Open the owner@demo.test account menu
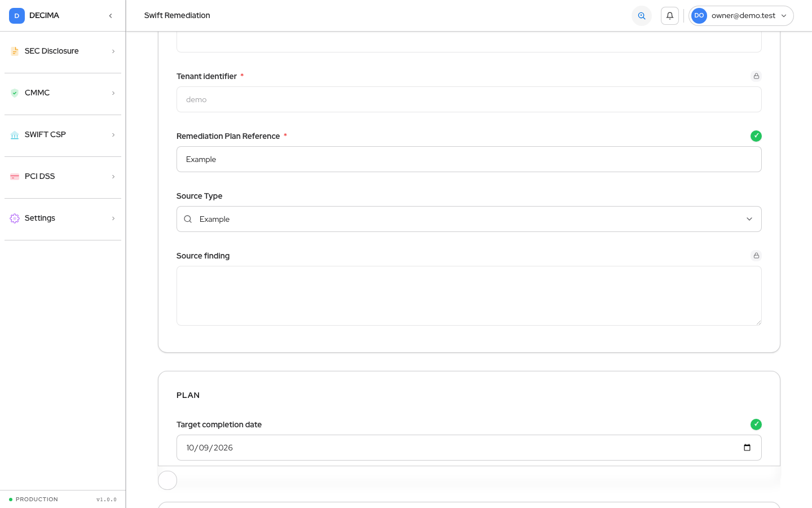 pyautogui.click(x=741, y=16)
